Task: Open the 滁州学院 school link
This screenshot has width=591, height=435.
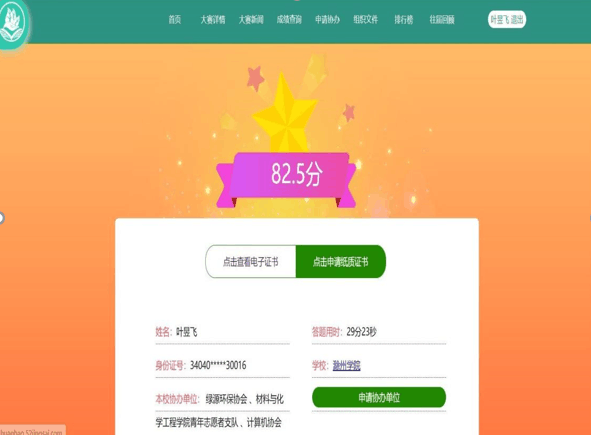Action: pos(346,365)
